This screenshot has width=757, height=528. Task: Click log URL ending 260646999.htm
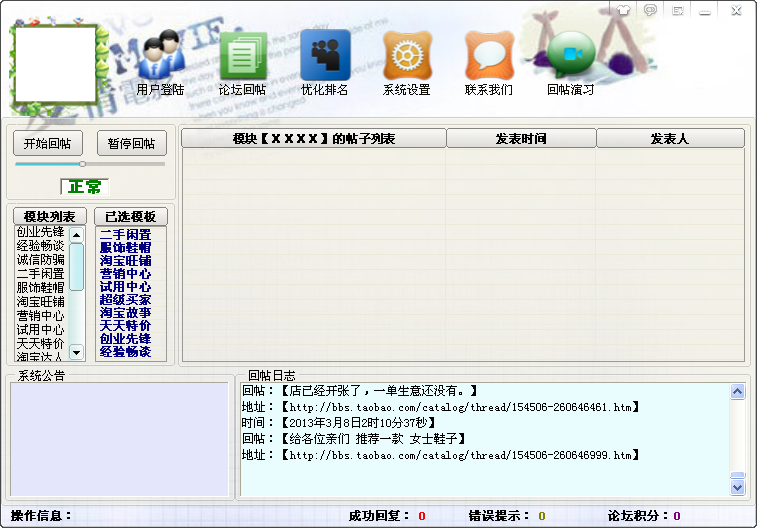pyautogui.click(x=440, y=455)
